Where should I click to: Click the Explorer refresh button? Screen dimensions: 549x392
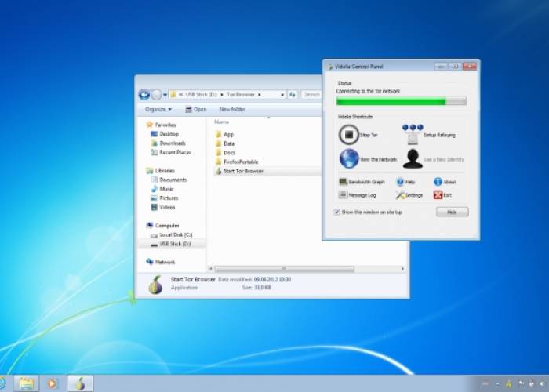pos(293,95)
